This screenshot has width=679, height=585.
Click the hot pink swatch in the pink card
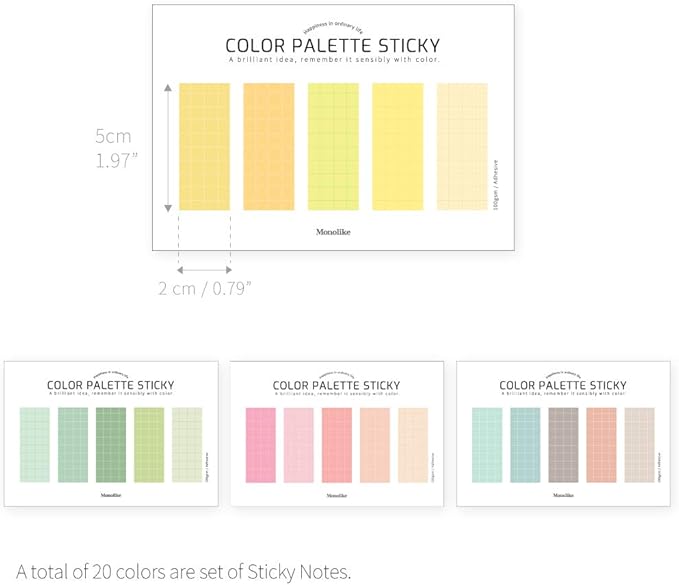click(261, 444)
